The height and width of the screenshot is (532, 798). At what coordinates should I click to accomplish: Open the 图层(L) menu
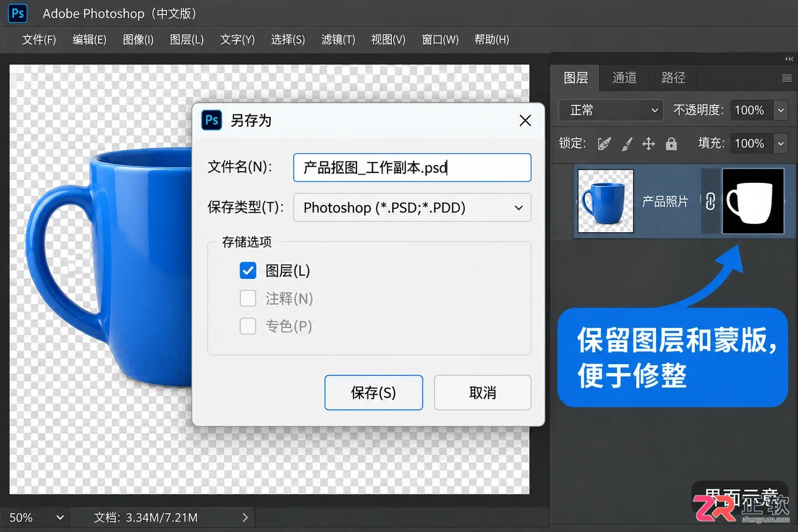(187, 39)
